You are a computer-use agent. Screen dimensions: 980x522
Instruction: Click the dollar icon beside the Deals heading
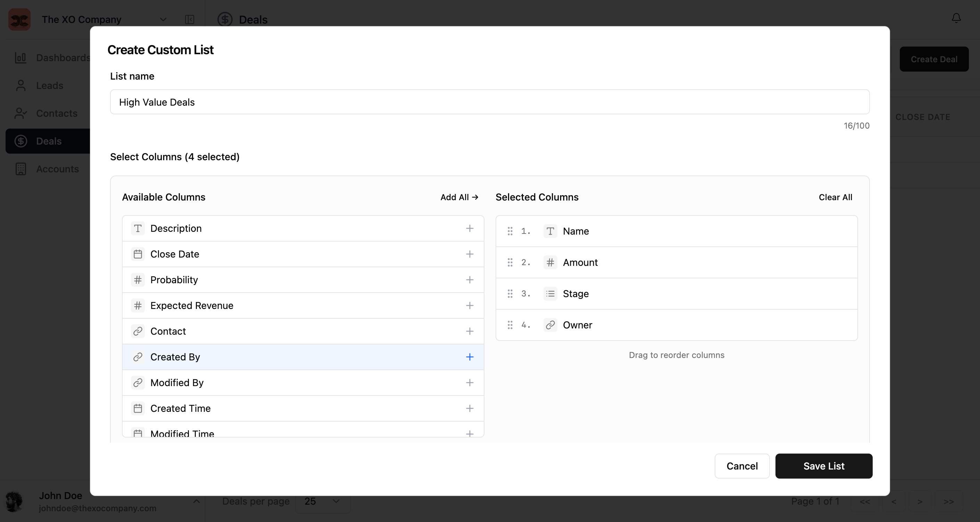[x=225, y=19]
